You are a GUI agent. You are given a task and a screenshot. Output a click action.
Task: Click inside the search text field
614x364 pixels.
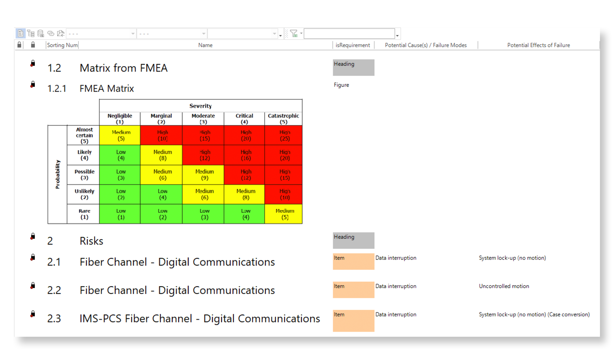click(x=348, y=33)
